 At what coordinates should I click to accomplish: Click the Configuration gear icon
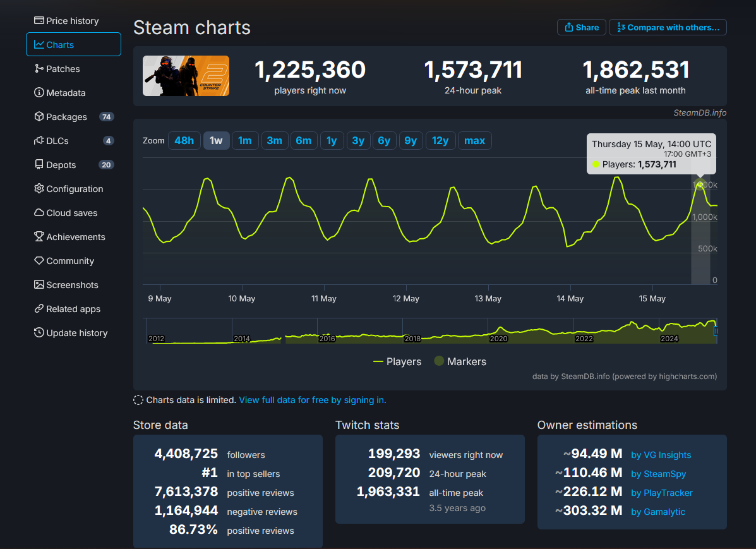39,189
